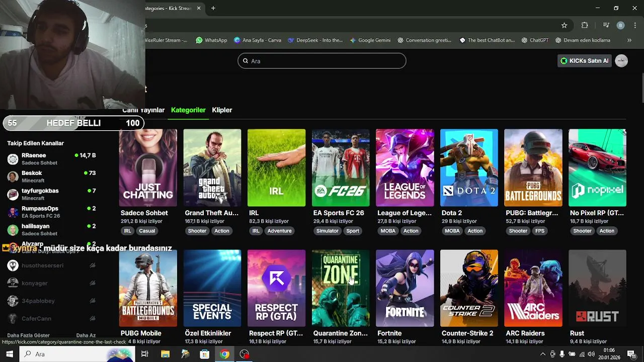Image resolution: width=644 pixels, height=362 pixels.
Task: Click the Chrome icon in the taskbar
Action: pyautogui.click(x=224, y=354)
